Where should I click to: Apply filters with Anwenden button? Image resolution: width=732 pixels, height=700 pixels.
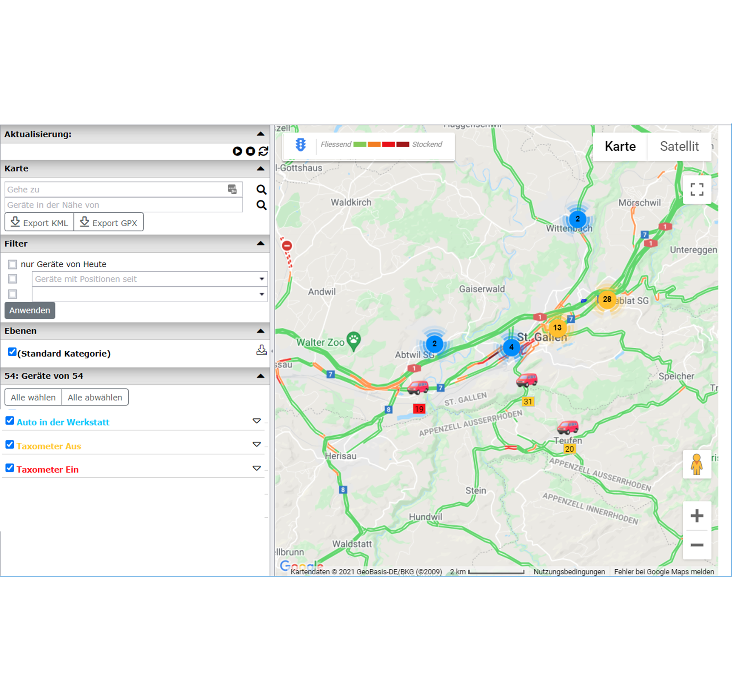[x=30, y=310]
